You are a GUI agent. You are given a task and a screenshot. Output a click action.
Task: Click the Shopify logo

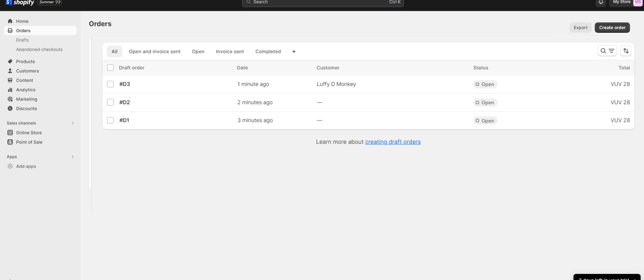pyautogui.click(x=20, y=2)
